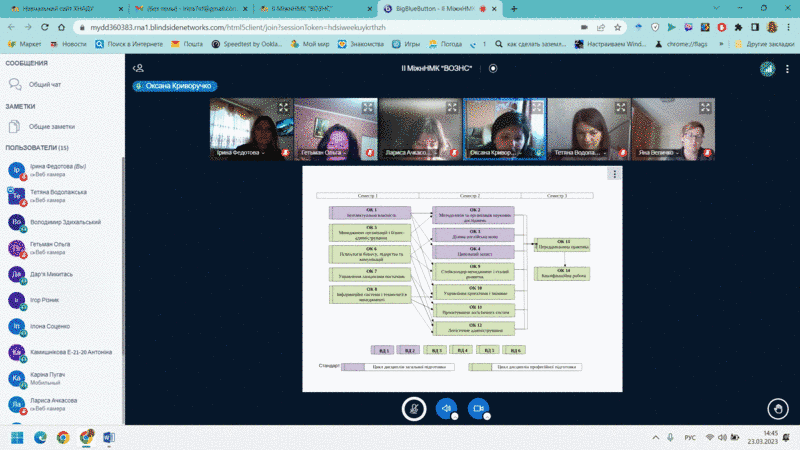Open Windows Start menu
Image resolution: width=800 pixels, height=450 pixels.
[17, 438]
